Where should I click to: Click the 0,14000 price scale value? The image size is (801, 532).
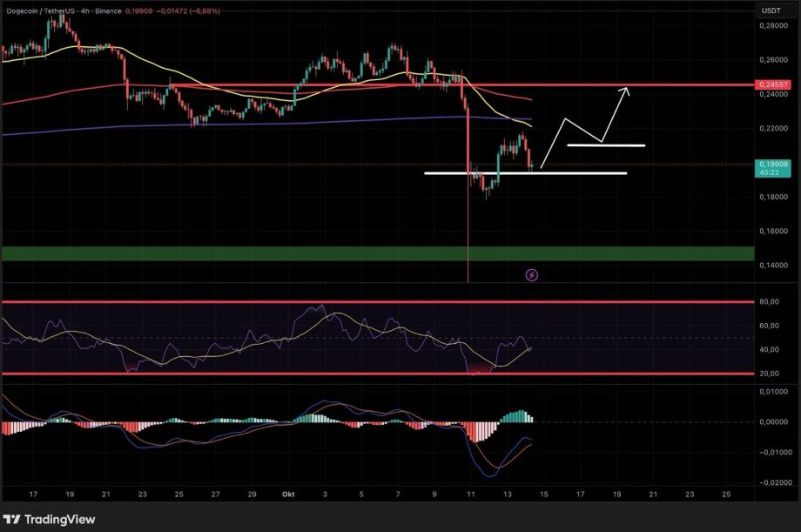point(773,266)
